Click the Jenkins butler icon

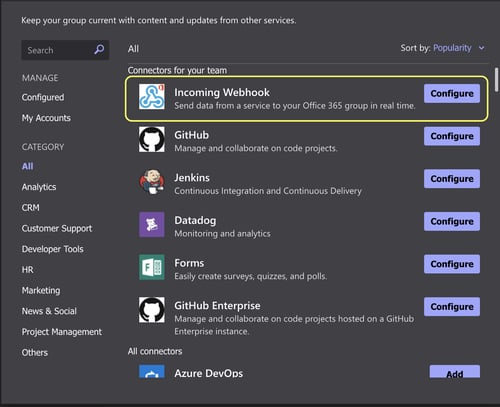pyautogui.click(x=152, y=182)
